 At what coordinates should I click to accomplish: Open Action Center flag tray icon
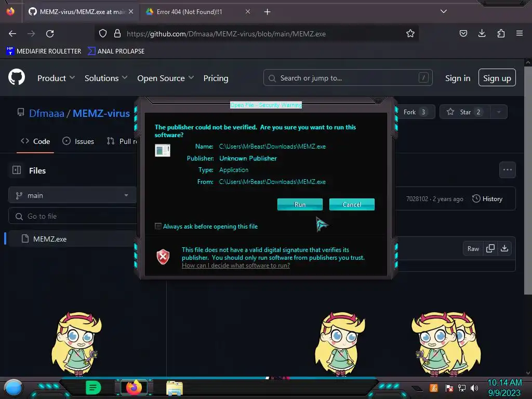[x=449, y=388]
